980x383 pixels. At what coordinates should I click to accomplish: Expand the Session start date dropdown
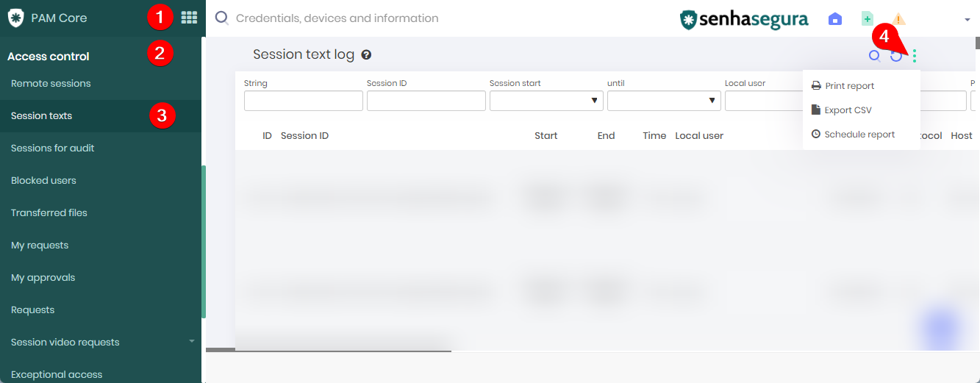tap(546, 101)
